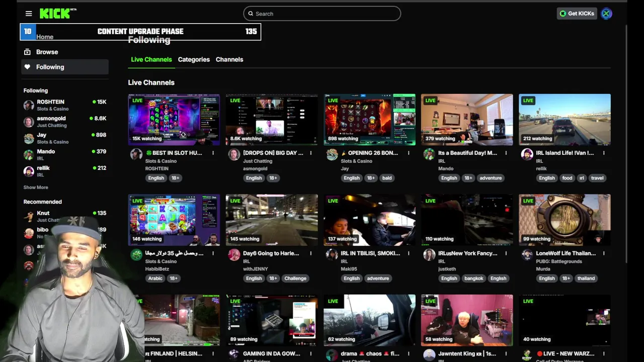Open Browse in sidebar
This screenshot has height=362, width=644.
64,52
